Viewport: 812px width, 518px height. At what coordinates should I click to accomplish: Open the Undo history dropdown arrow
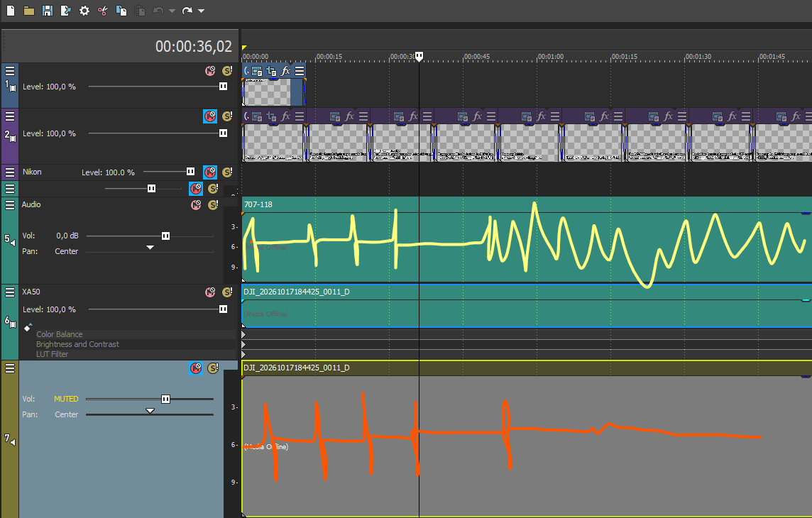click(x=172, y=11)
